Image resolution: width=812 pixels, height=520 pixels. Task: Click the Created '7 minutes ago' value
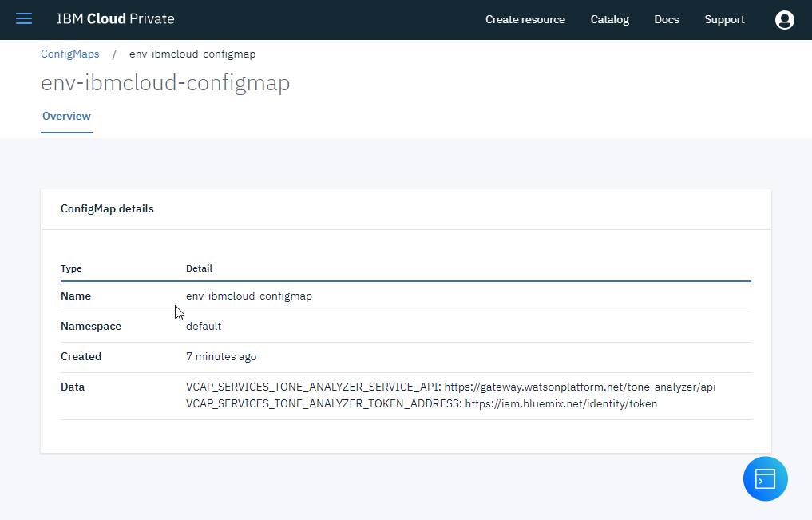221,356
